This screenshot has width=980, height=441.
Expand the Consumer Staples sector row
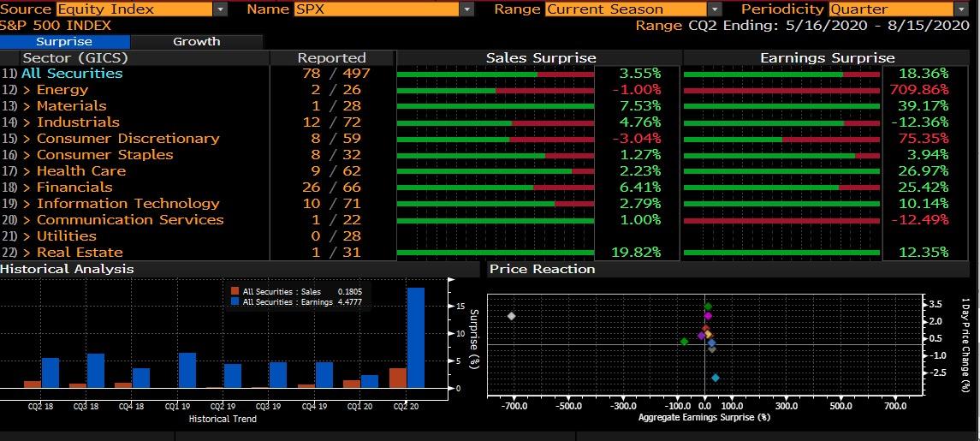27,154
